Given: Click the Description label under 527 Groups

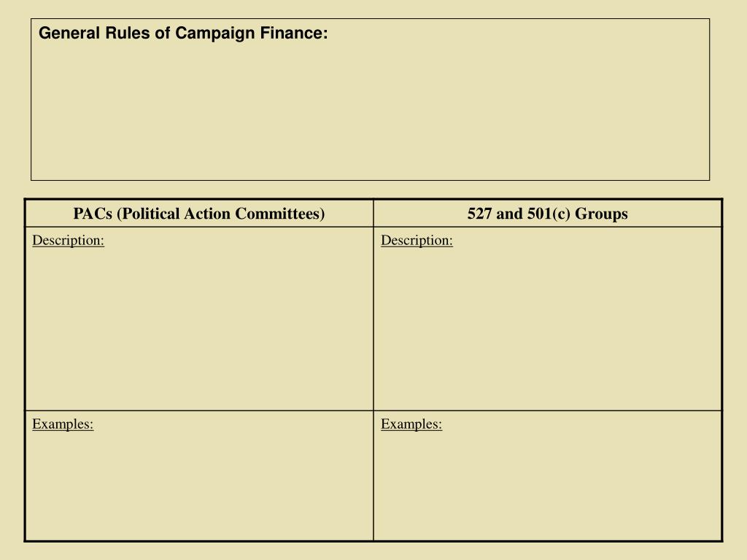Looking at the screenshot, I should pos(417,241).
